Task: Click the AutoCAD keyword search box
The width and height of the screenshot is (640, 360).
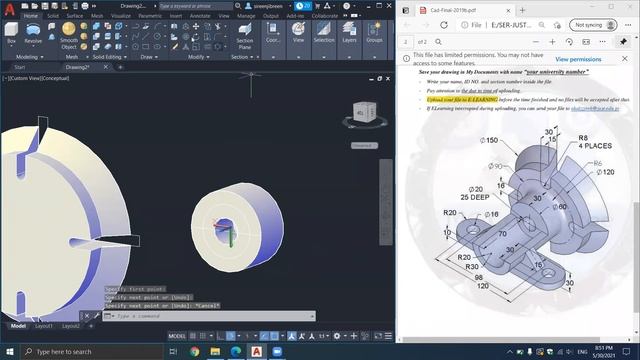Action: click(196, 6)
